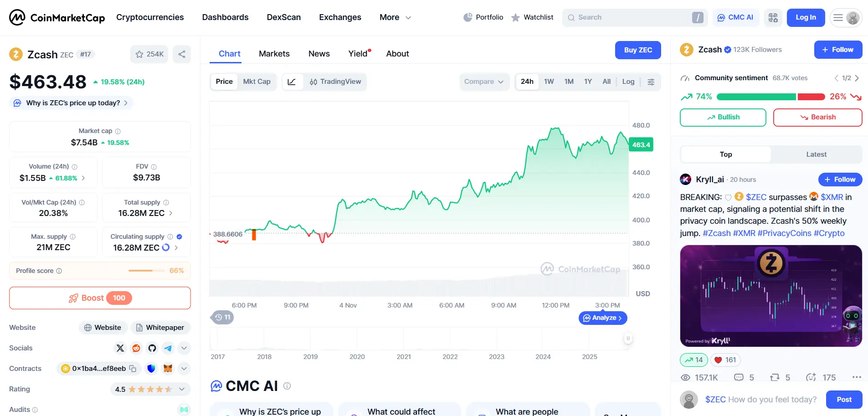Screen dimensions: 868x416
Task: Switch chart to line chart icon view
Action: pos(292,82)
